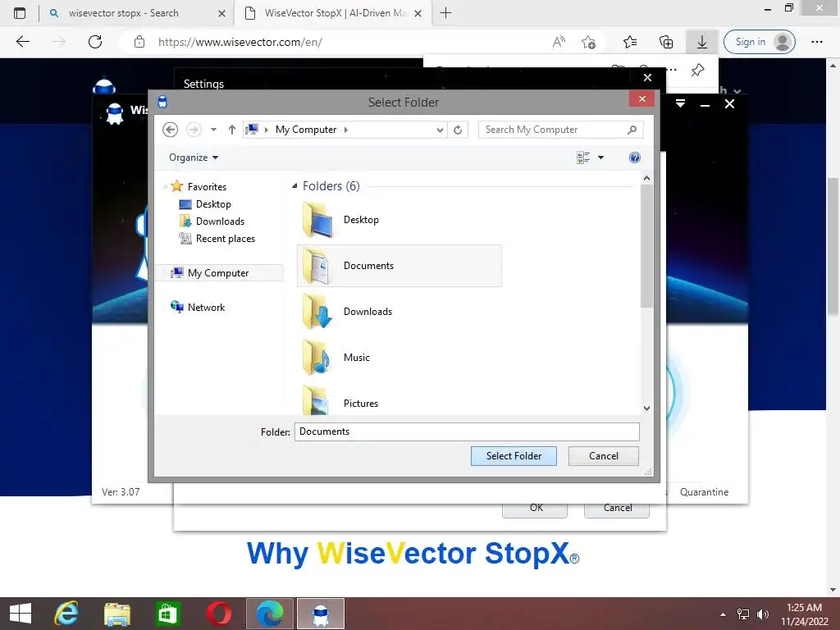
Task: Go back in the Select Folder dialog
Action: click(170, 130)
